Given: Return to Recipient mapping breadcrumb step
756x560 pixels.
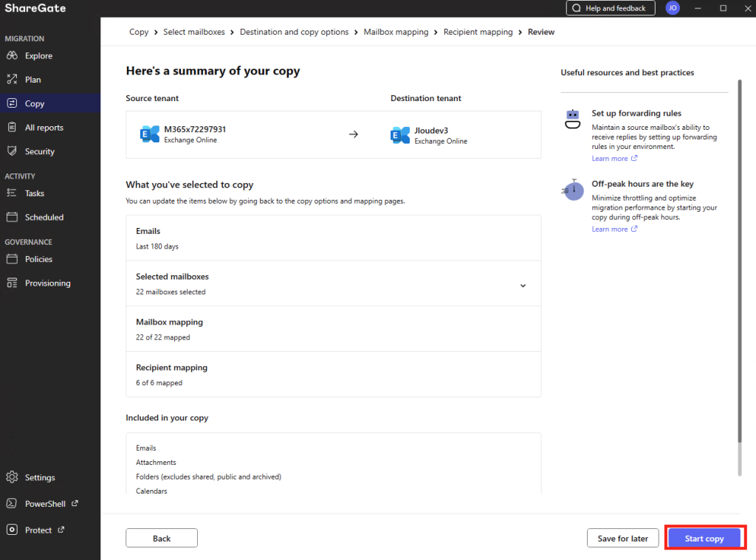Looking at the screenshot, I should coord(478,32).
